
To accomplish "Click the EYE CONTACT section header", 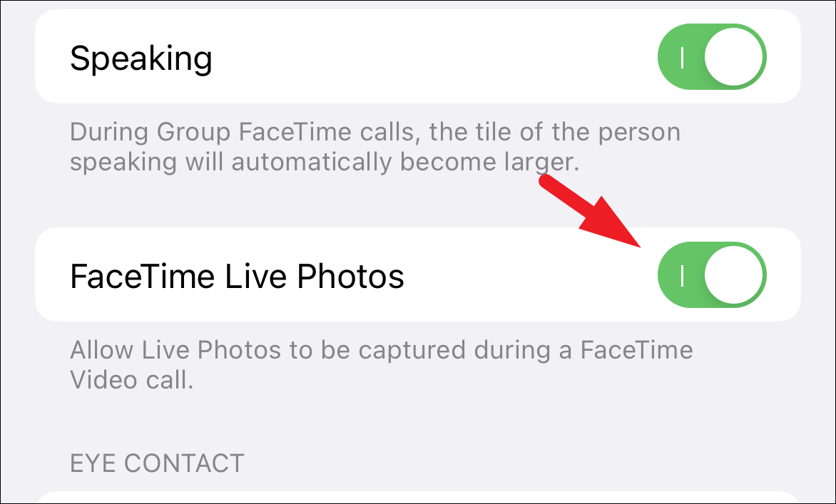I will click(157, 463).
